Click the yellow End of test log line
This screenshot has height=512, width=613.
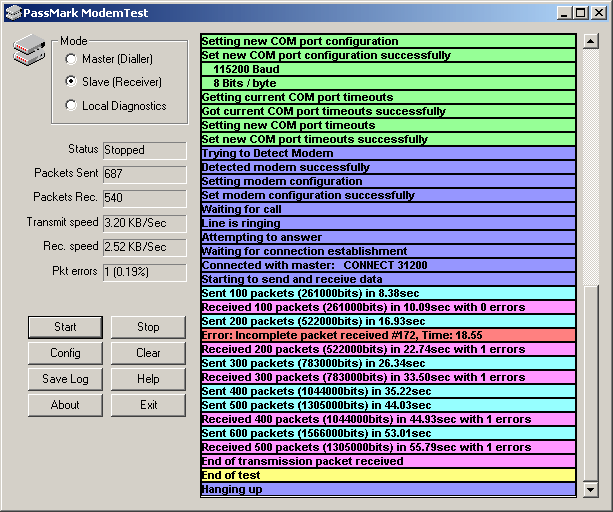click(x=388, y=476)
